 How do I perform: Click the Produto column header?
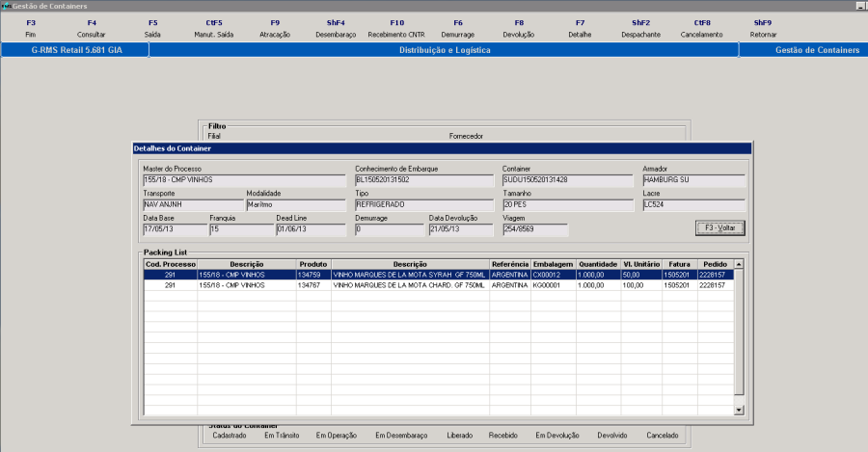[x=313, y=264]
